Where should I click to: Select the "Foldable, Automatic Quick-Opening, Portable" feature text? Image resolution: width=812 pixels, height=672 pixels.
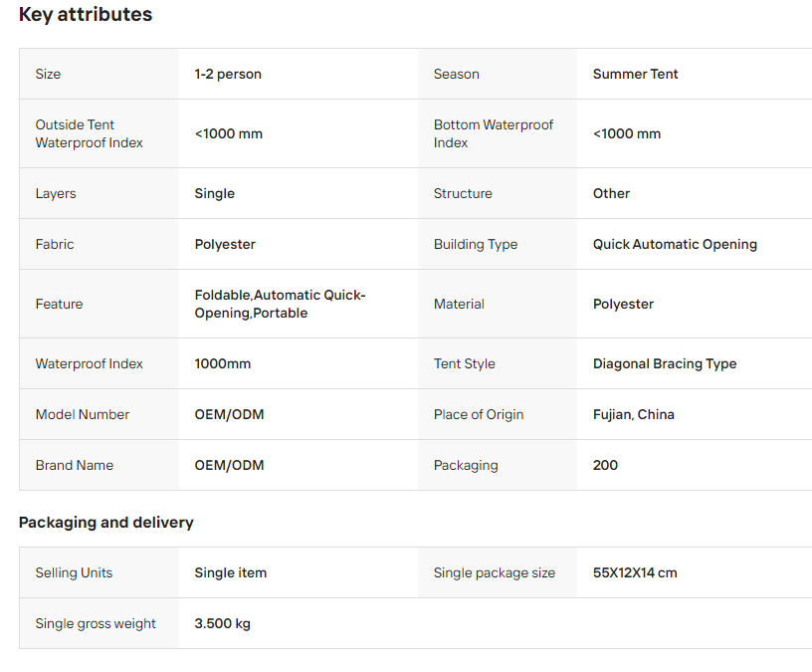click(280, 304)
